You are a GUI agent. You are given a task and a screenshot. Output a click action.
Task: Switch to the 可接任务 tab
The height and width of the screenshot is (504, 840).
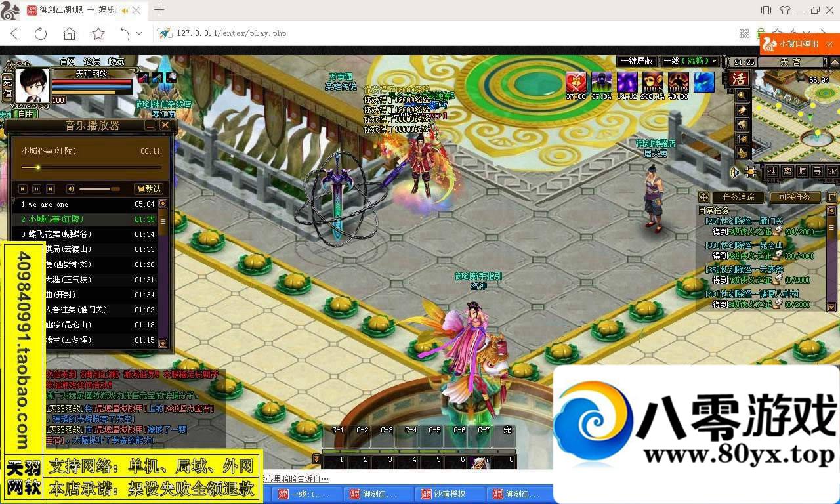coord(794,197)
